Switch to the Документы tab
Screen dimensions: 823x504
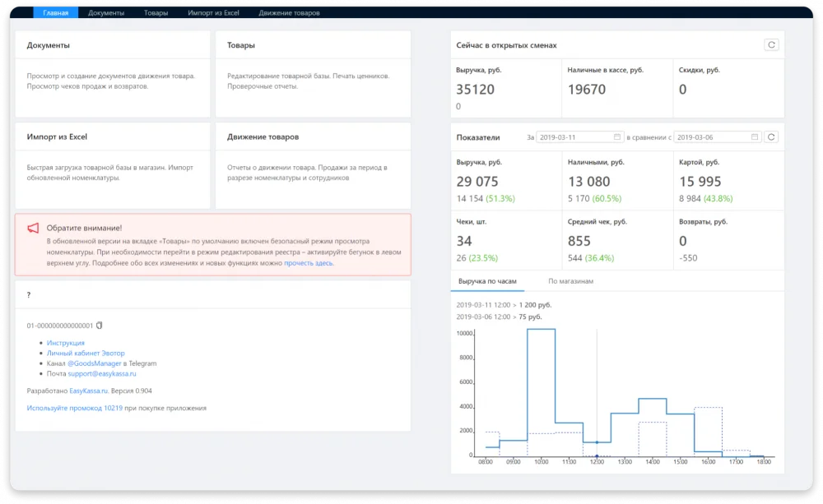106,13
